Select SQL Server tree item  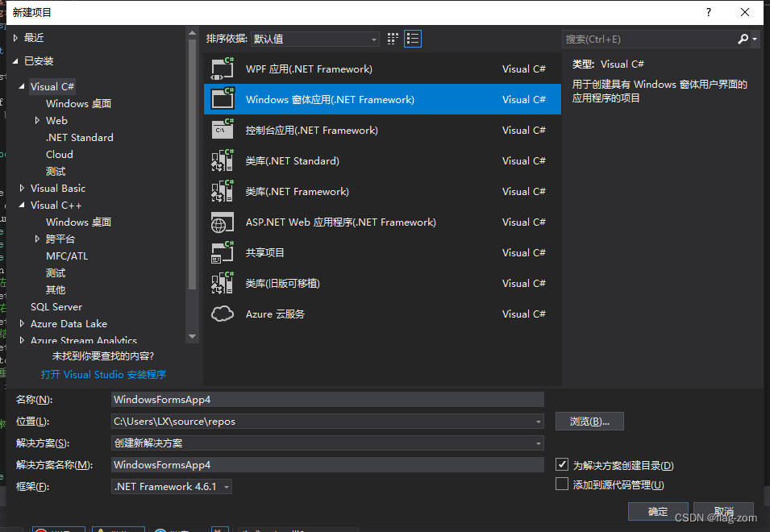point(56,307)
